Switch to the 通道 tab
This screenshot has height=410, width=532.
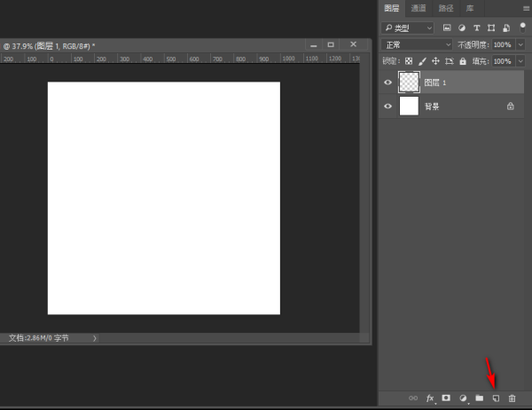pos(419,8)
